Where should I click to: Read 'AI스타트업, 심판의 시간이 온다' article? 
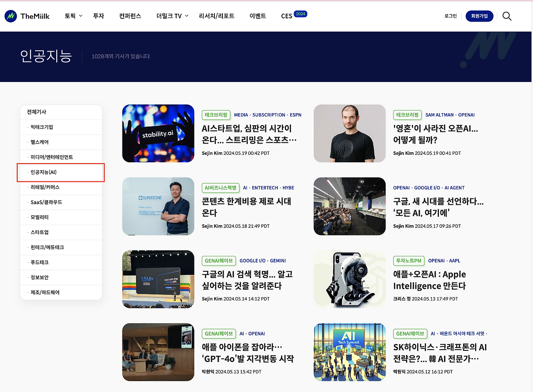(x=249, y=134)
